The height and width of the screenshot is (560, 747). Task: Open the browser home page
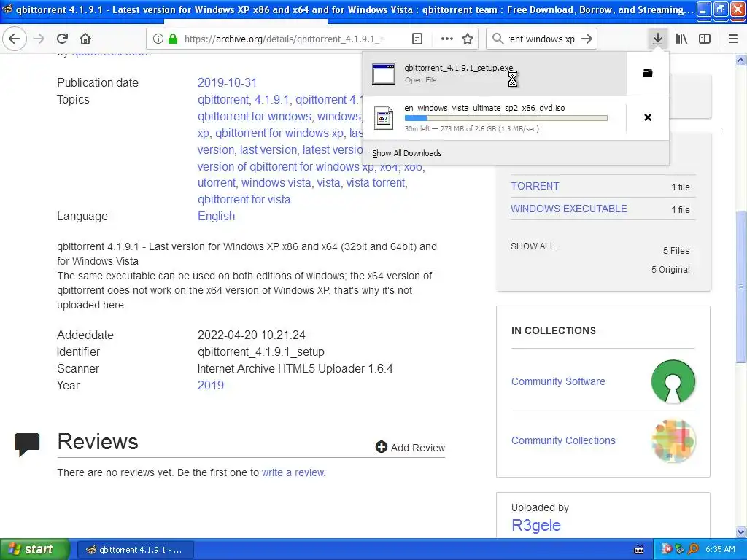(85, 39)
